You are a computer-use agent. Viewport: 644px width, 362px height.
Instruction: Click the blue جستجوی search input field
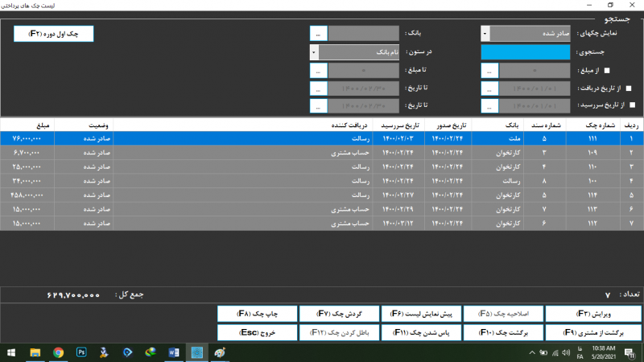[x=526, y=52]
